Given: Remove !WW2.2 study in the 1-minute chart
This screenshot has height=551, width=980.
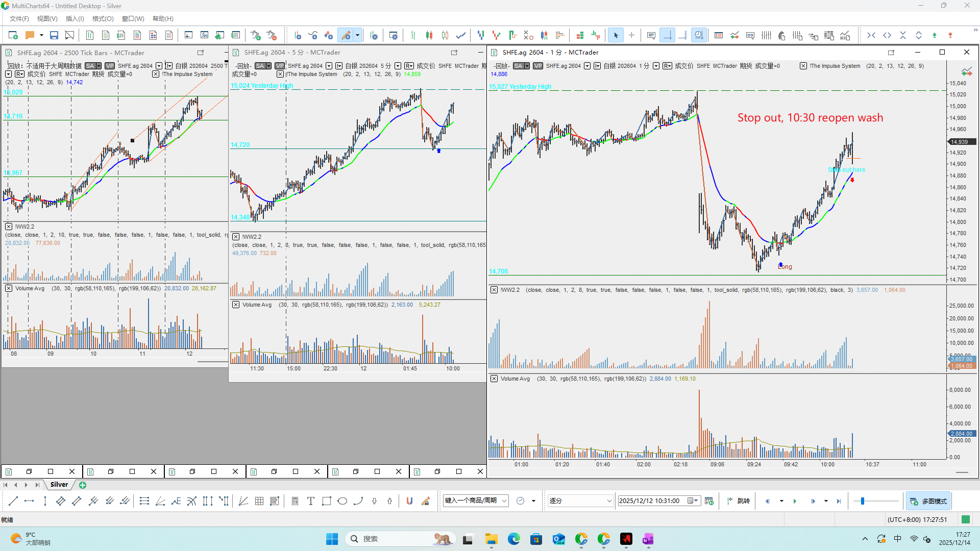Looking at the screenshot, I should 494,290.
